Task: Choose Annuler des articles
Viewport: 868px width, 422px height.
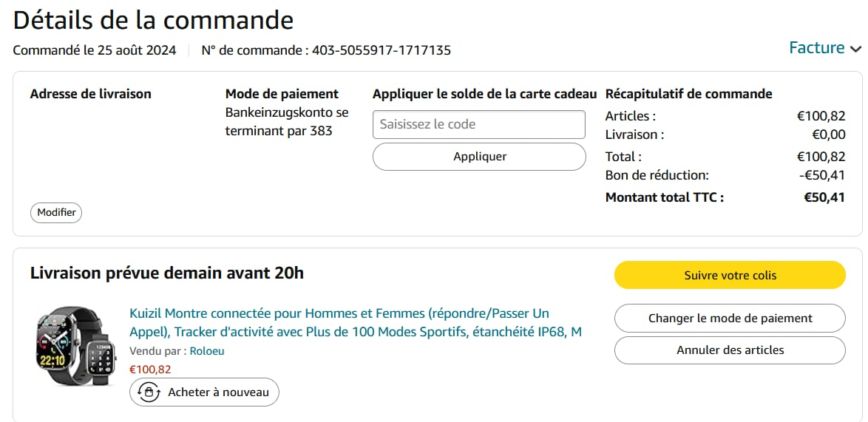Action: (730, 350)
